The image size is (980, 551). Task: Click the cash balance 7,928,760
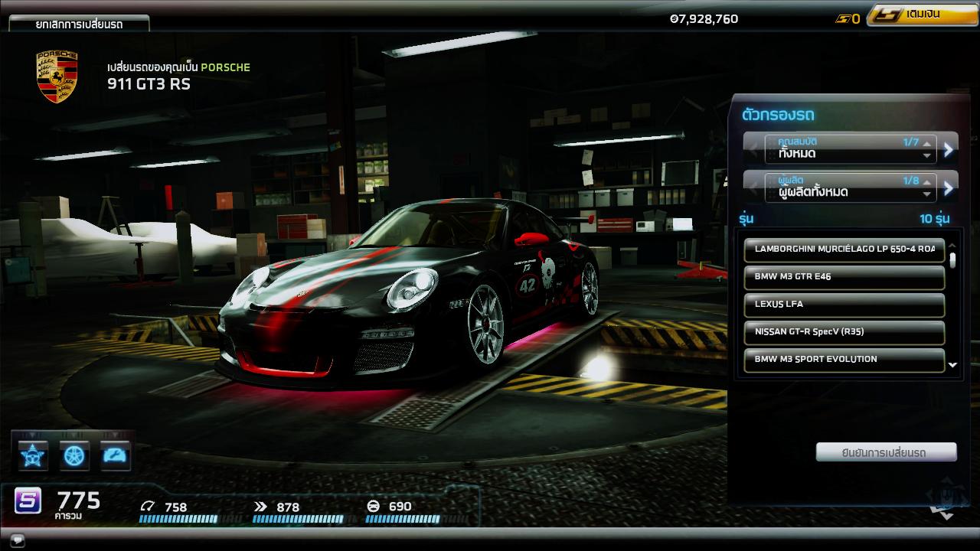[704, 19]
